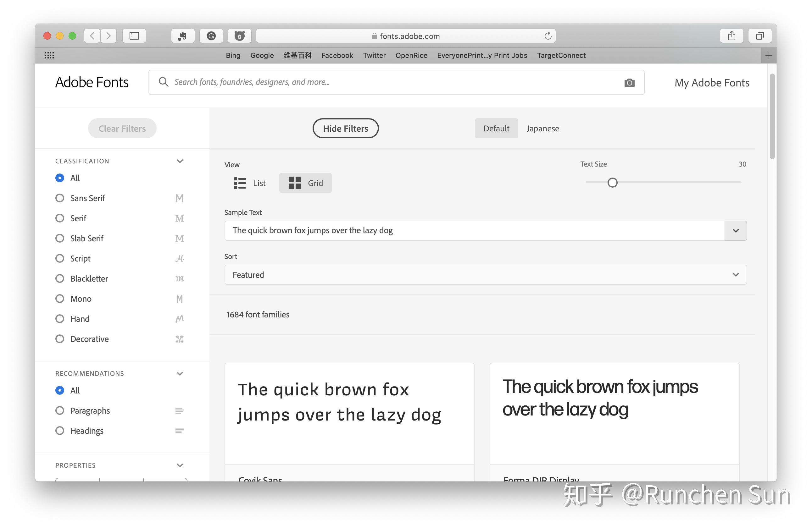This screenshot has width=812, height=528.
Task: Open the Sample Text dropdown arrow
Action: tap(736, 231)
